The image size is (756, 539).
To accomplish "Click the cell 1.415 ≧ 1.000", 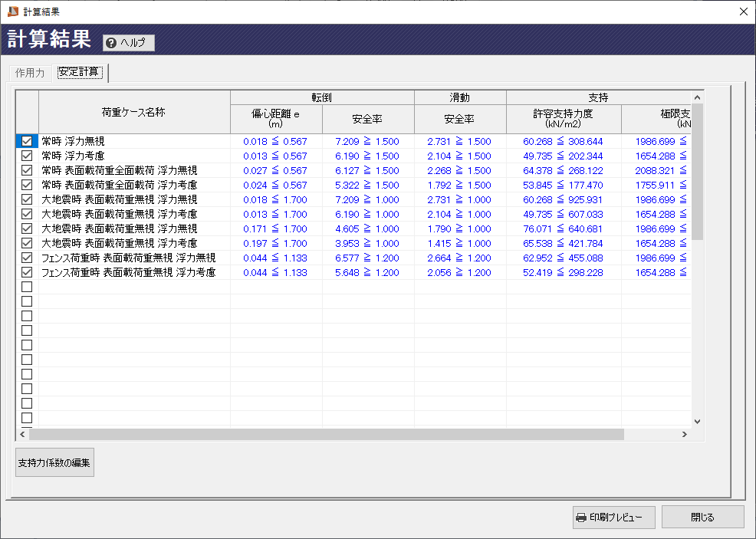I will coord(459,244).
